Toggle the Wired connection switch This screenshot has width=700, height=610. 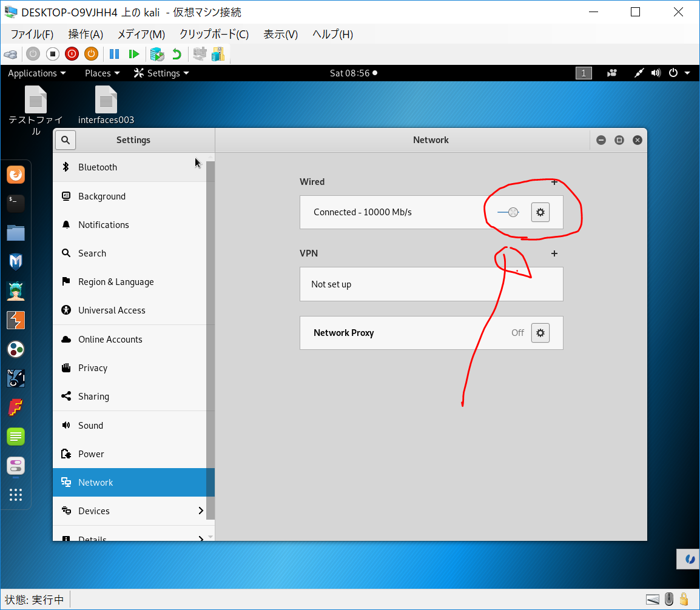[x=508, y=212]
